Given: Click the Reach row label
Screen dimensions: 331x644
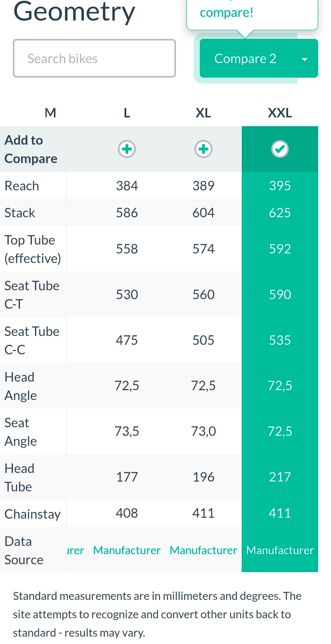Looking at the screenshot, I should 22,186.
